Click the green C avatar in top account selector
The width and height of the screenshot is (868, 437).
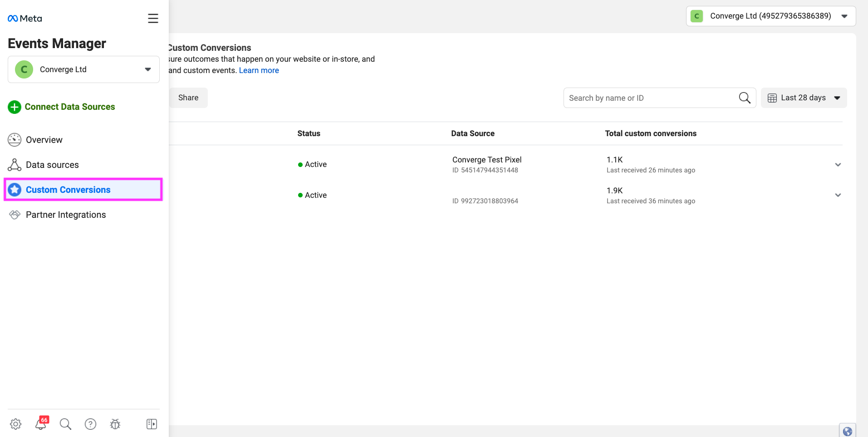click(696, 16)
